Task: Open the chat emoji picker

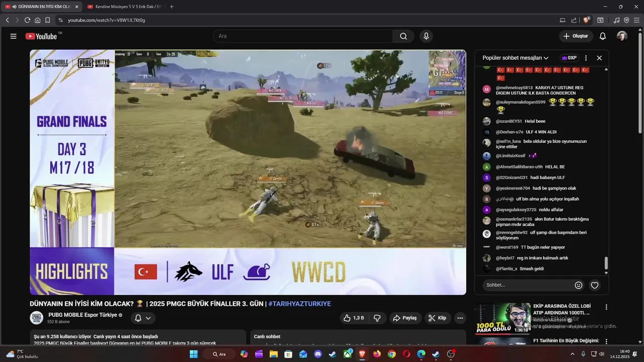Action: pos(579,285)
